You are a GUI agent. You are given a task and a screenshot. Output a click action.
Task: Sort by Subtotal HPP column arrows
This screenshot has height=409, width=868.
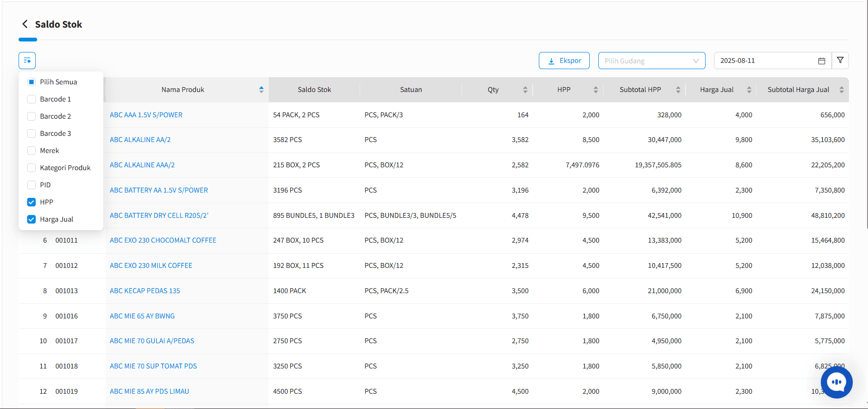tap(678, 90)
